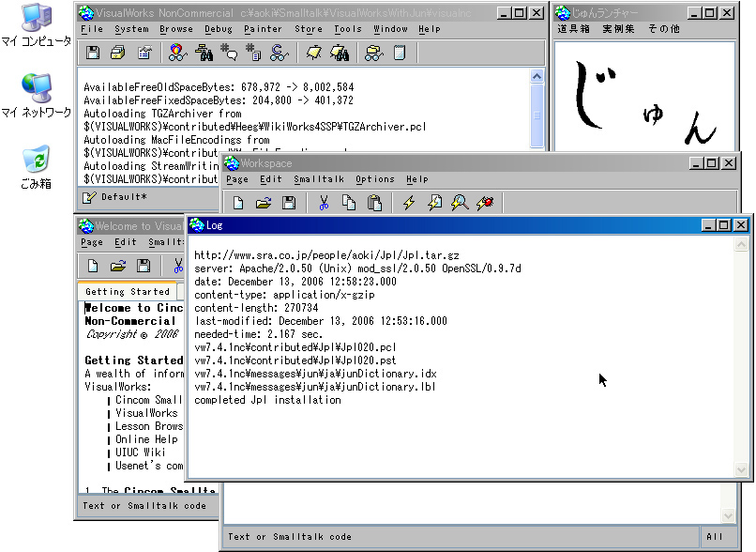
Task: Open the Window menu in VisualWorks launcher
Action: (390, 29)
